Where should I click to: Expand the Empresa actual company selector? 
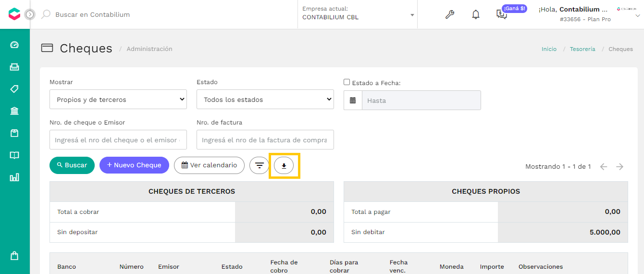tap(358, 14)
